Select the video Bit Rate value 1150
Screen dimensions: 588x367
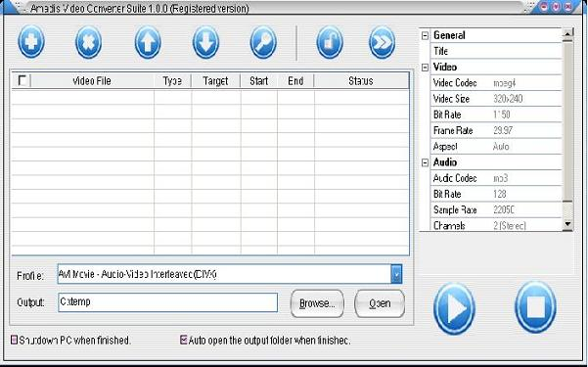click(x=502, y=115)
